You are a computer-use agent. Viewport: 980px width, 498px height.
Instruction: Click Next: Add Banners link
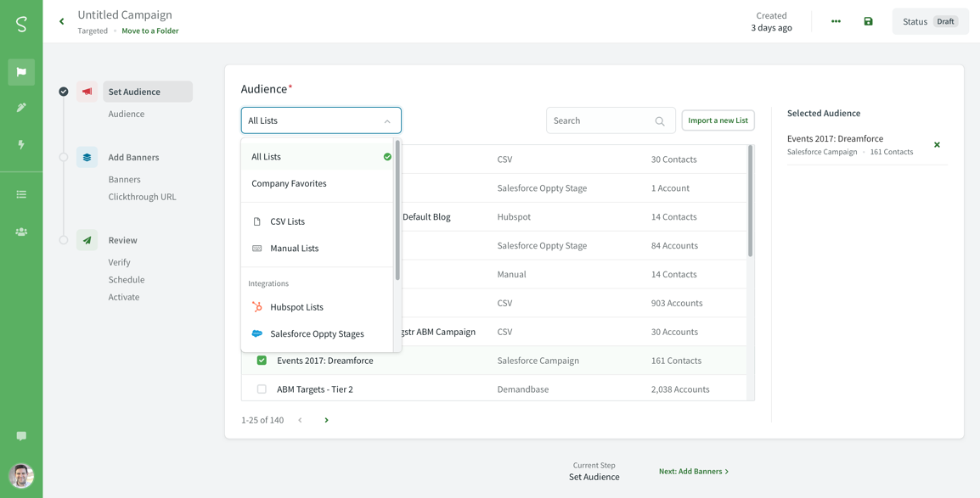(x=694, y=471)
